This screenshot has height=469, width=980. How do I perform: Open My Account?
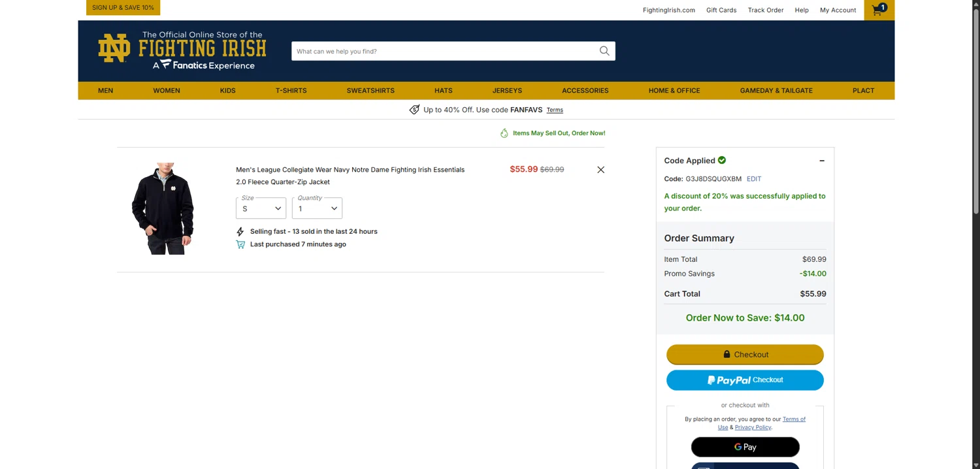(x=838, y=10)
